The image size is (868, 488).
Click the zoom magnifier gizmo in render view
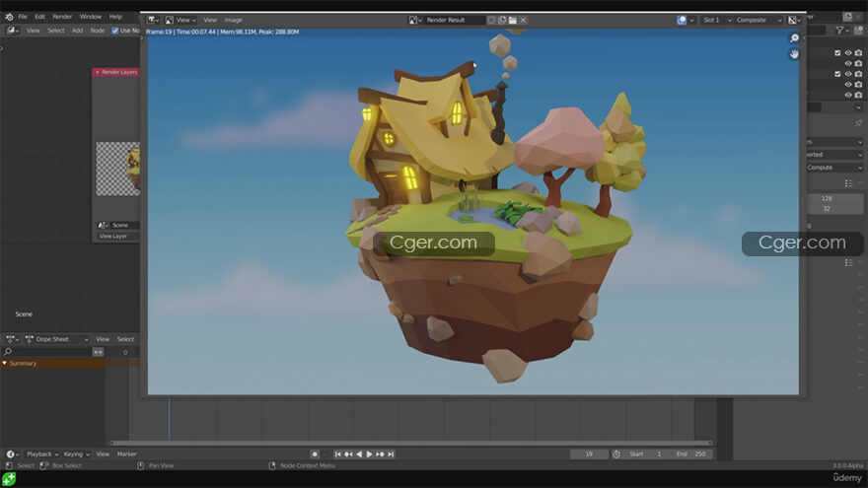click(794, 38)
